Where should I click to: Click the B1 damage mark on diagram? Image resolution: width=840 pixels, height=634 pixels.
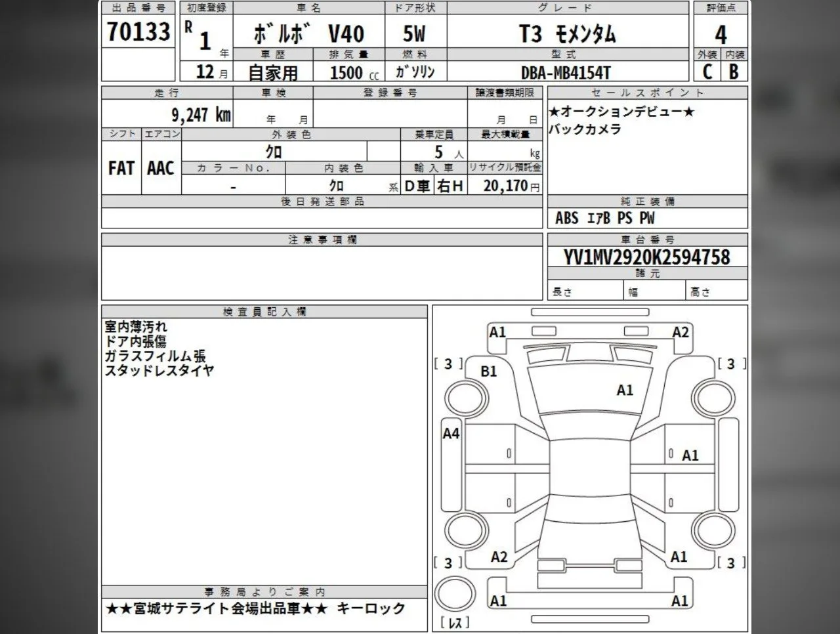point(489,371)
